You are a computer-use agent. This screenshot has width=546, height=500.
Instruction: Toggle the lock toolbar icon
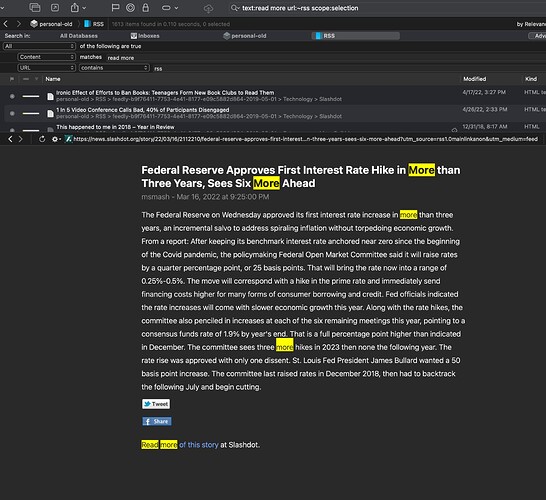(x=146, y=8)
